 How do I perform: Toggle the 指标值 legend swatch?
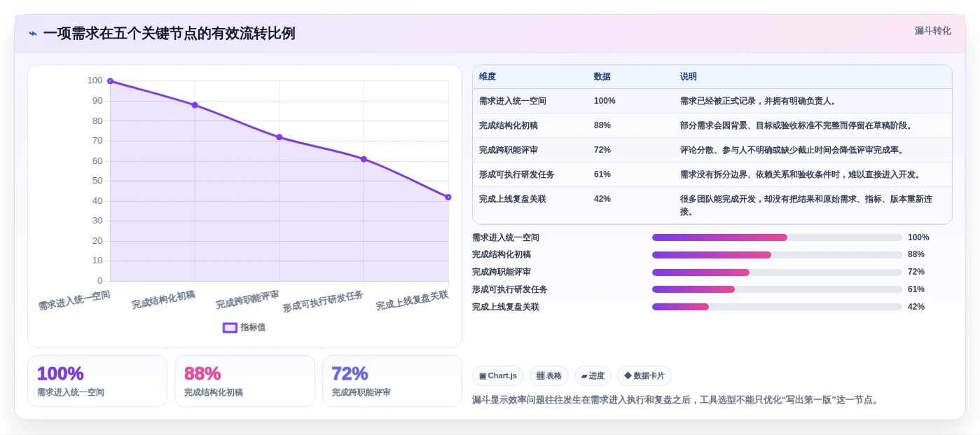[x=230, y=327]
